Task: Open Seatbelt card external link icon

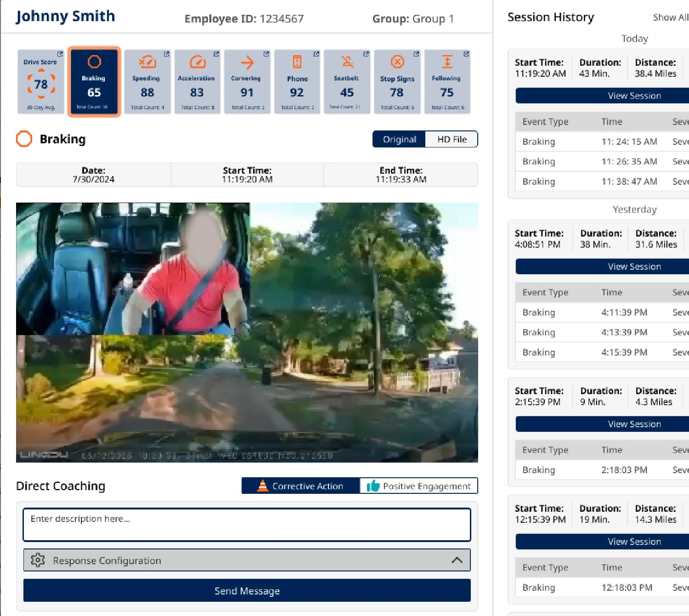Action: coord(366,54)
